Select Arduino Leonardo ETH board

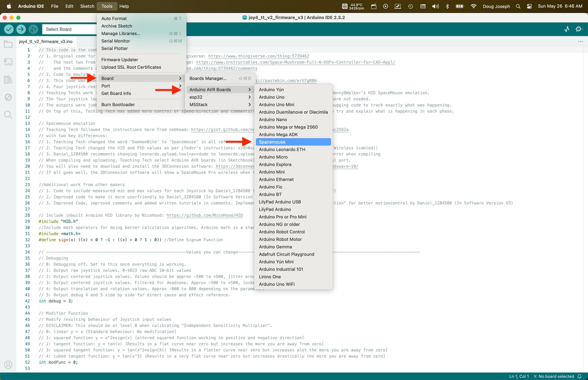pyautogui.click(x=293, y=149)
